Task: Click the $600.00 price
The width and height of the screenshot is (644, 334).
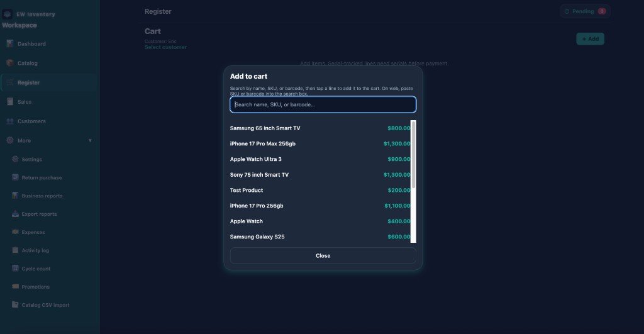Action: (399, 237)
